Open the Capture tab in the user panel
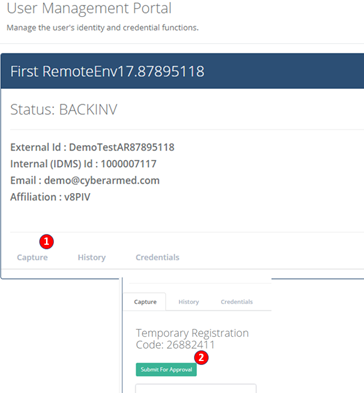Image resolution: width=364 pixels, height=393 pixels. pyautogui.click(x=32, y=257)
